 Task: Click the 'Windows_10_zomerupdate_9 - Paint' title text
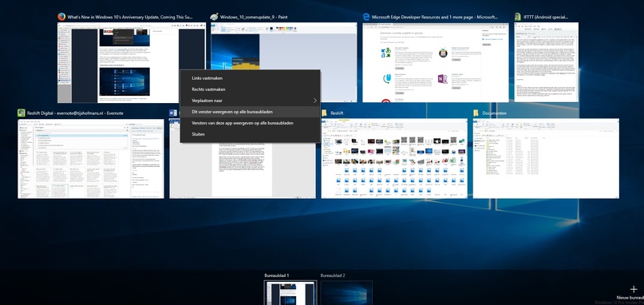[x=254, y=17]
